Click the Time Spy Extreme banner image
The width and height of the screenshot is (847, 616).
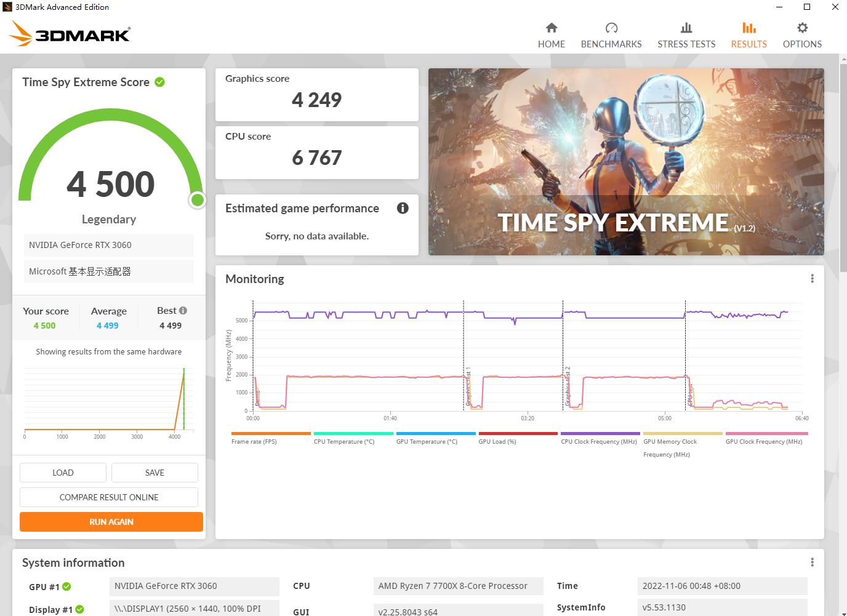[626, 162]
